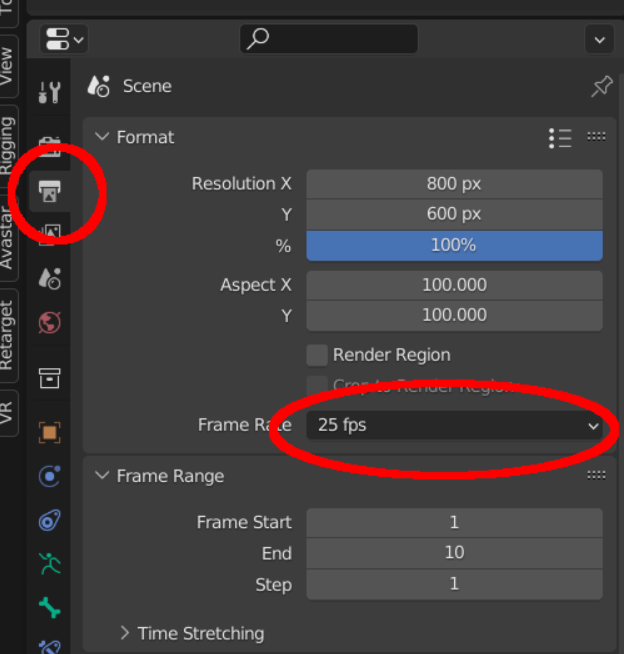Open the Object Data armature tab
The width and height of the screenshot is (624, 654).
pyautogui.click(x=50, y=564)
